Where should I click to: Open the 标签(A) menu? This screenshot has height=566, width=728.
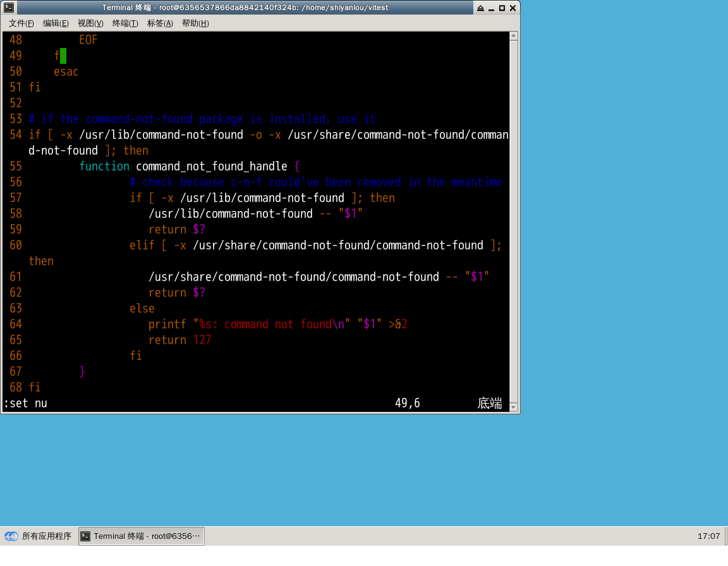tap(160, 23)
